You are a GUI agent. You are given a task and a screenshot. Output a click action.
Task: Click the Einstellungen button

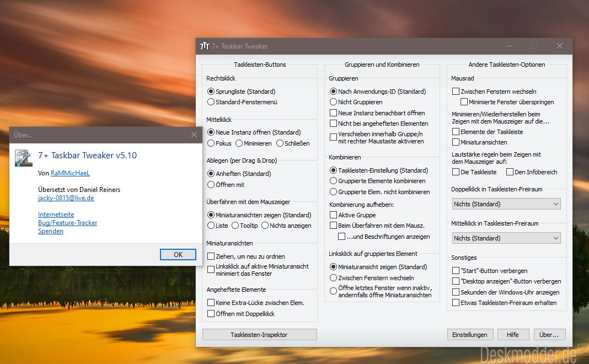[469, 335]
